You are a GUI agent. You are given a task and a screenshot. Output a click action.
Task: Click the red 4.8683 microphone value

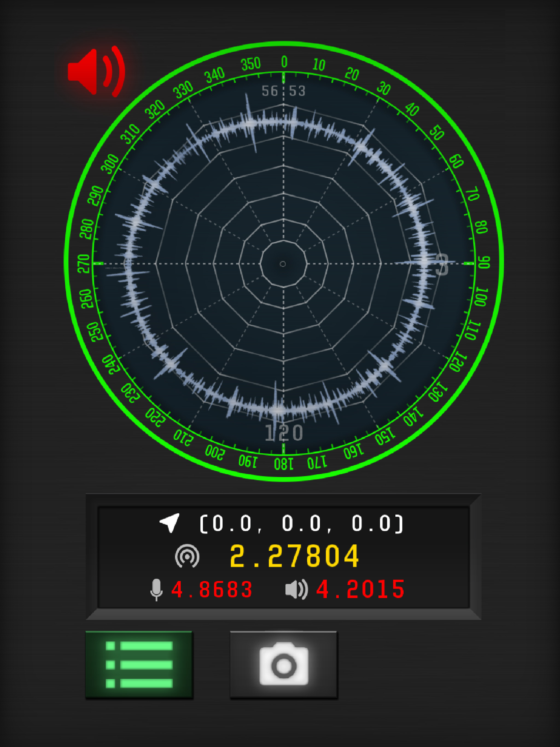(212, 590)
